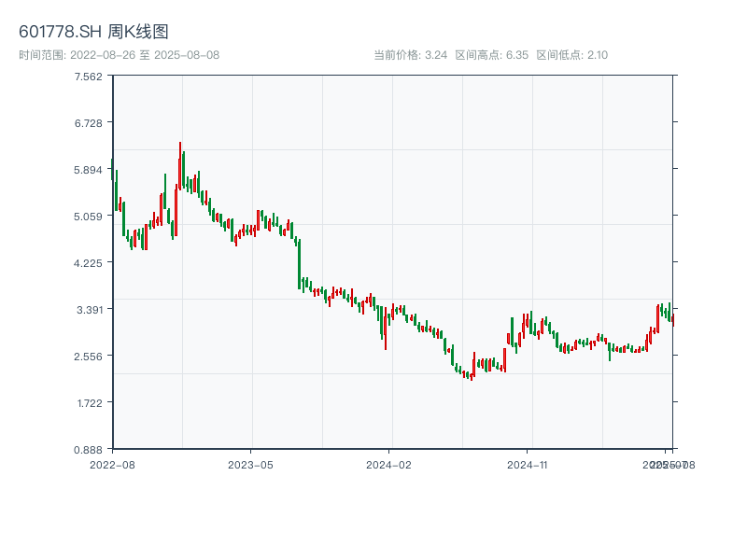This screenshot has height=560, width=747.
Task: Click the 区间低点 2.10 label
Action: click(x=571, y=55)
